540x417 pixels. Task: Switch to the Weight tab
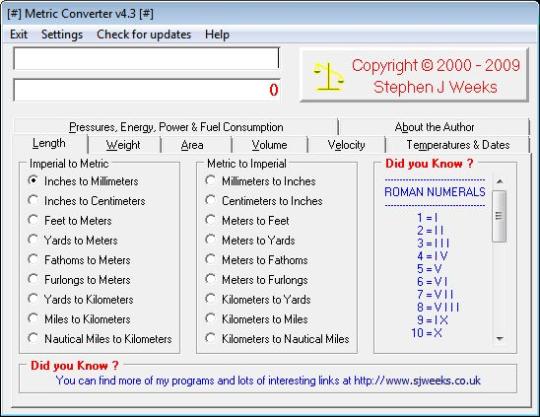(123, 145)
